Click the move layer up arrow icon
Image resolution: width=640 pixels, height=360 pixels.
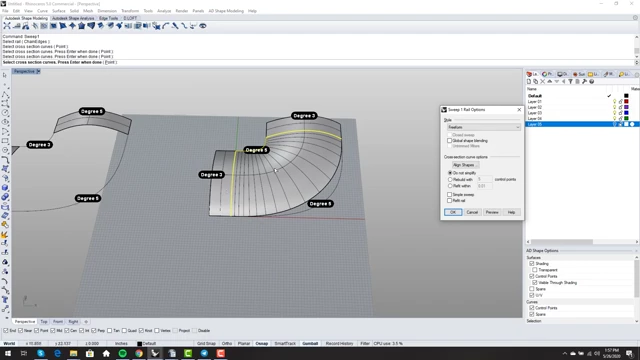click(x=549, y=82)
